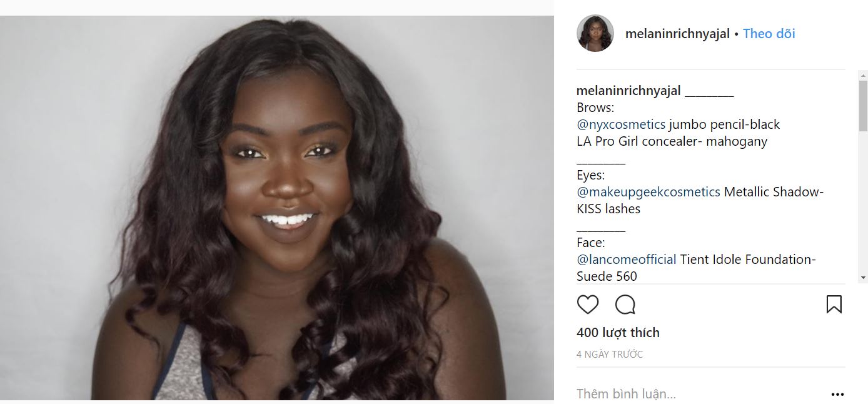Screen dimensions: 868x404
Task: Open melaninrichnyajal username in header
Action: (677, 34)
